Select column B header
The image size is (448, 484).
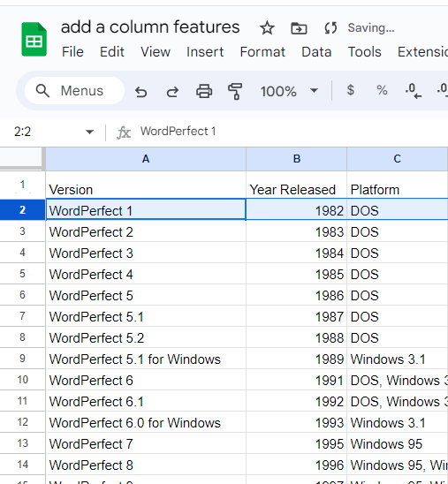[296, 159]
